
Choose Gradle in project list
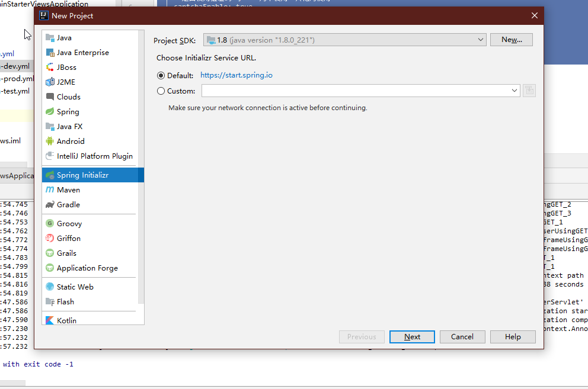click(90, 205)
